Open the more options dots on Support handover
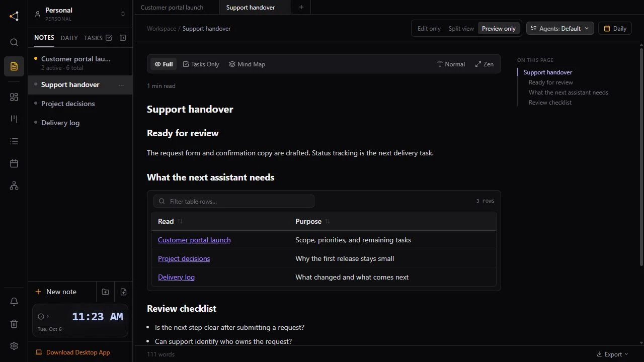 (121, 85)
